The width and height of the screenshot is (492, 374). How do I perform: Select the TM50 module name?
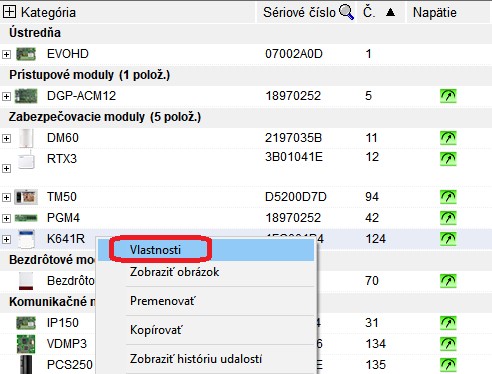click(x=62, y=197)
